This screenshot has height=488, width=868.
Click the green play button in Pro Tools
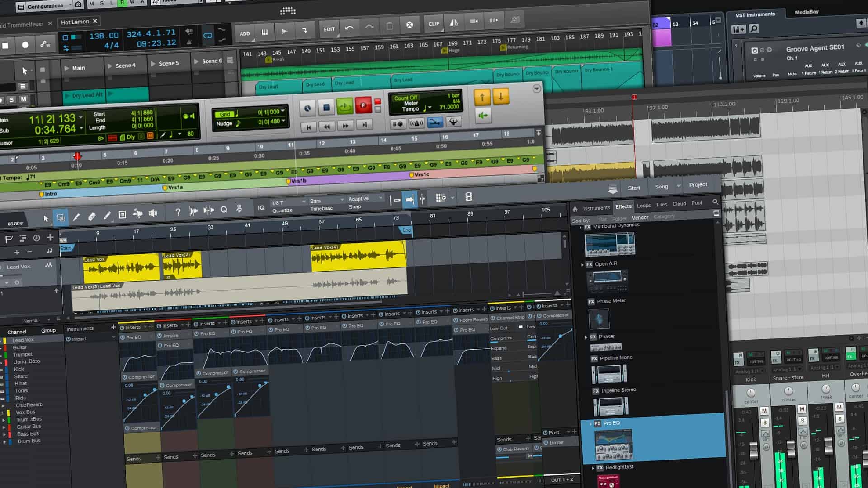(x=344, y=107)
